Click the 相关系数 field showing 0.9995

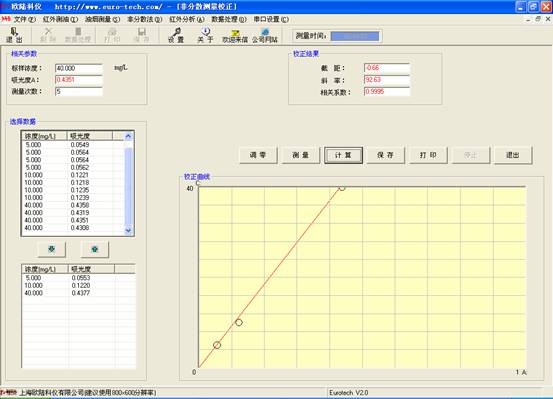coord(387,92)
